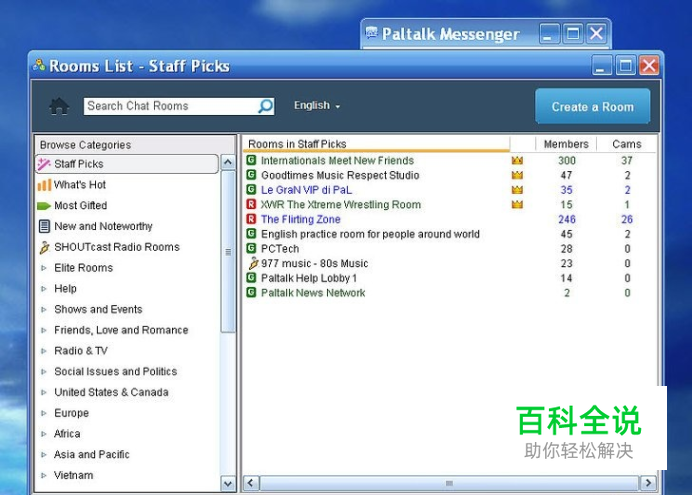This screenshot has height=495, width=692.
Task: Open Paltalk News Network room
Action: click(313, 293)
